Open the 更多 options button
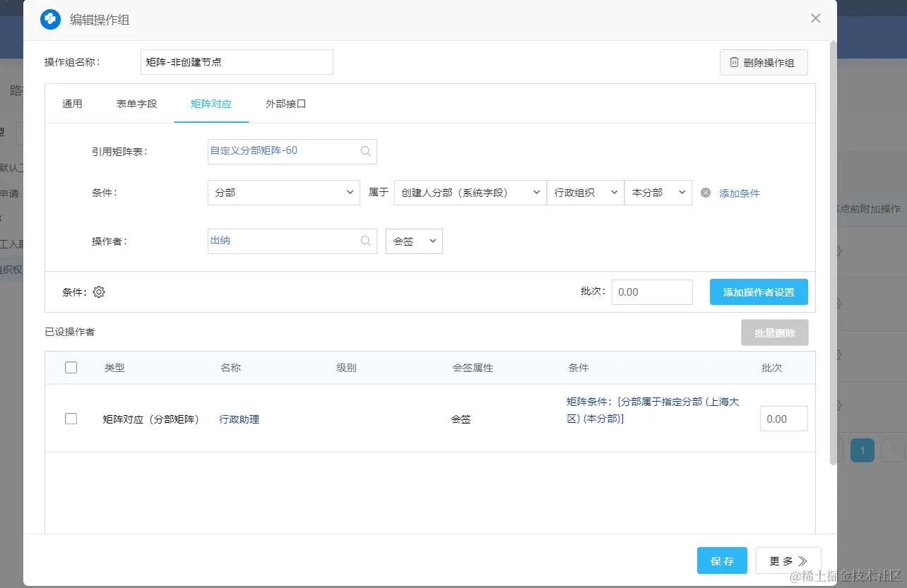907x588 pixels. tap(788, 561)
